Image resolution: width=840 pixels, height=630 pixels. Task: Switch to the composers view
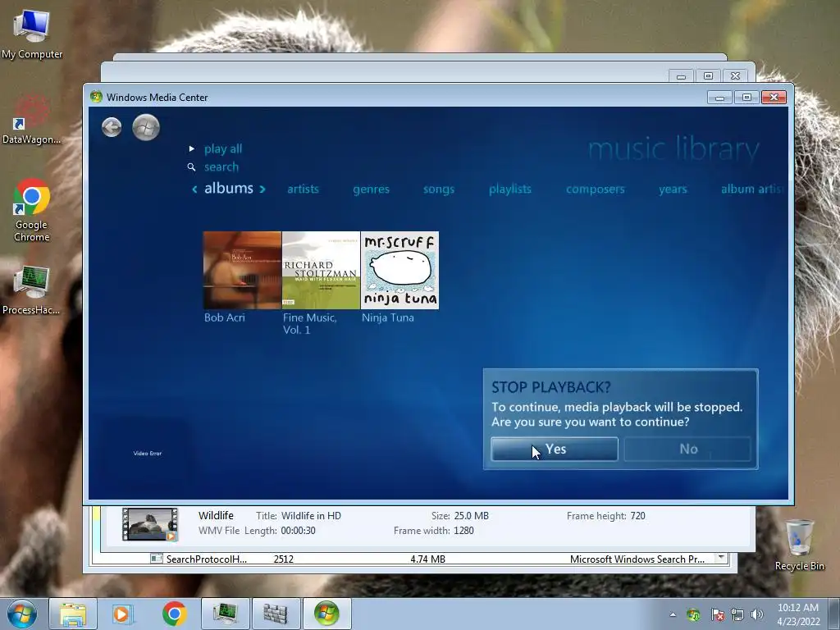click(596, 189)
